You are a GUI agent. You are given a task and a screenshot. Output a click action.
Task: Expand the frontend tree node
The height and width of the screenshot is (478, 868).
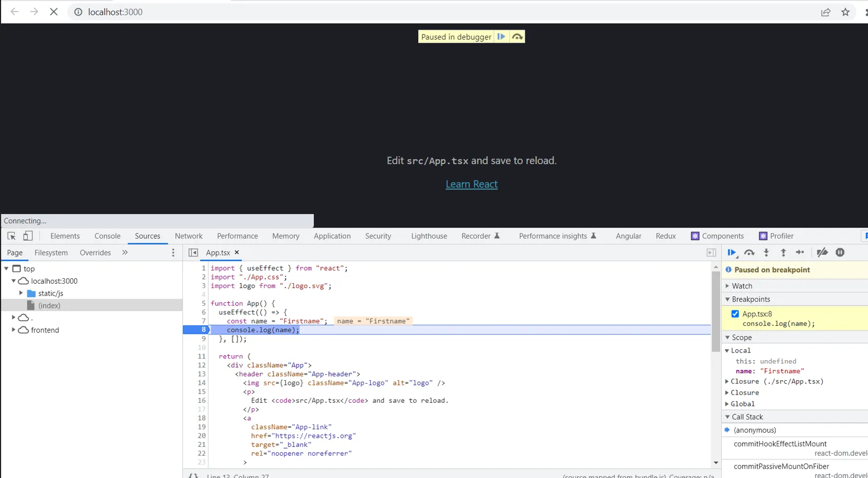[x=14, y=330]
